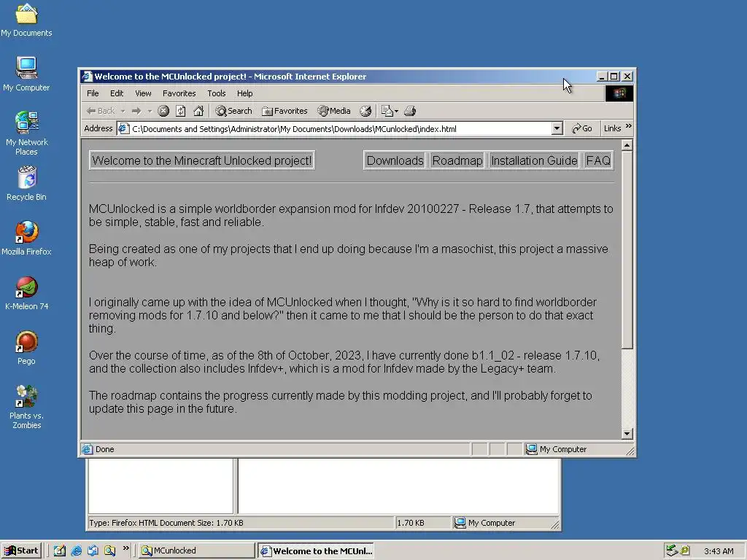
Task: Click the network tray icon
Action: click(x=672, y=551)
